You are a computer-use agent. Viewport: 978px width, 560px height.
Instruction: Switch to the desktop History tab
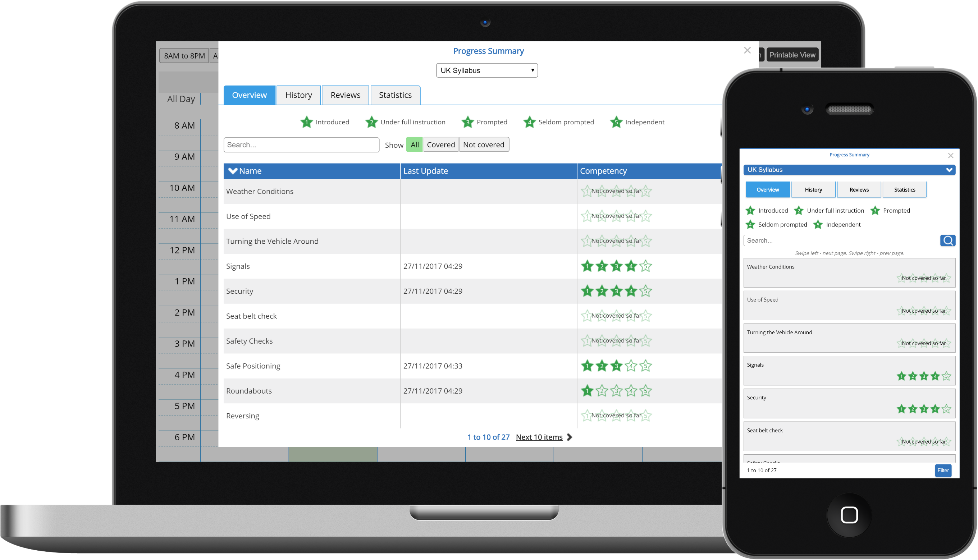298,95
